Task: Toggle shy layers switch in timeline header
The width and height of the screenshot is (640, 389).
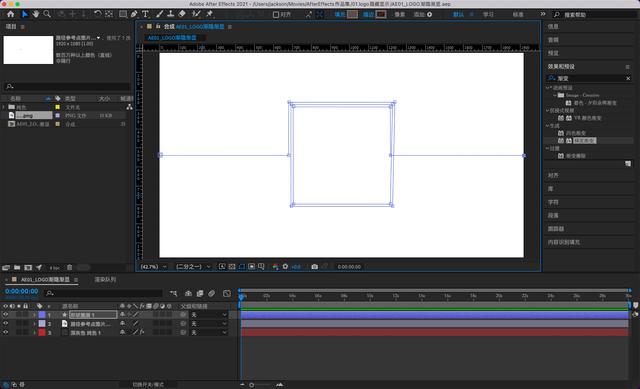Action: [x=188, y=293]
